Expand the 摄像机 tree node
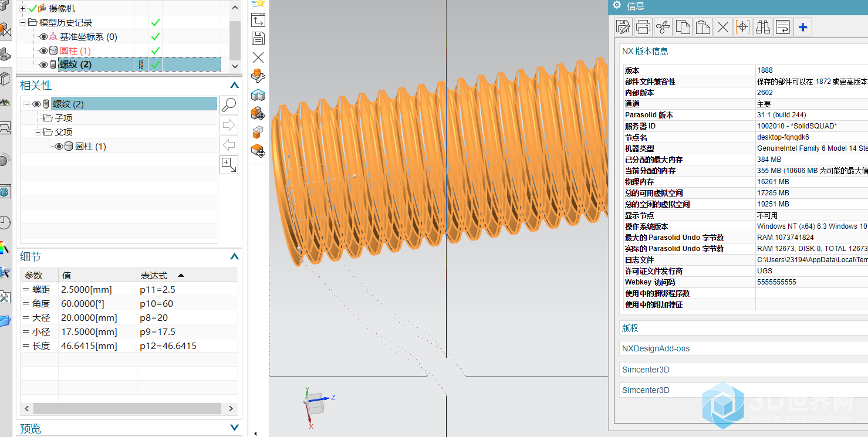This screenshot has height=437, width=868. tap(23, 8)
